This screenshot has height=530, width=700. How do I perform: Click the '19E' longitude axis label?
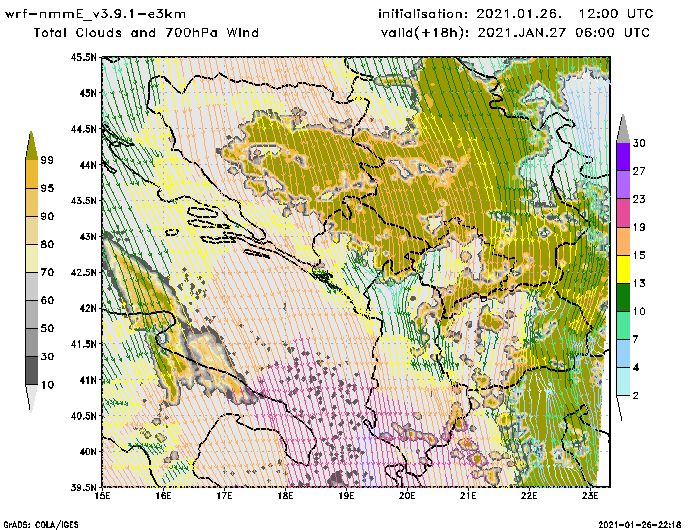pos(346,496)
